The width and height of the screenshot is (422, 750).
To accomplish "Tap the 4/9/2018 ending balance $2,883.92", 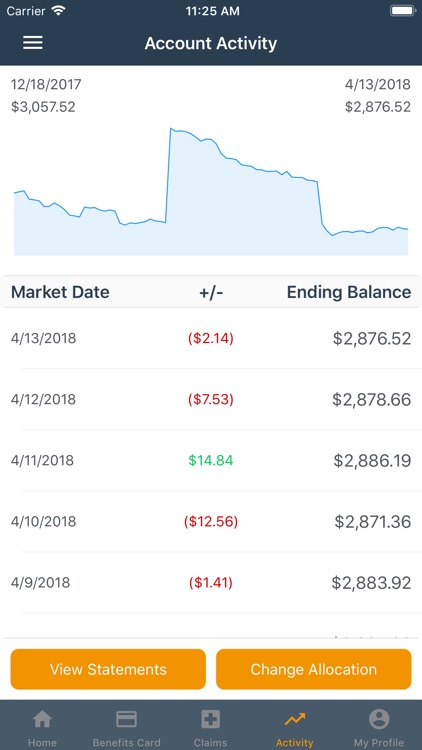I will pyautogui.click(x=371, y=583).
